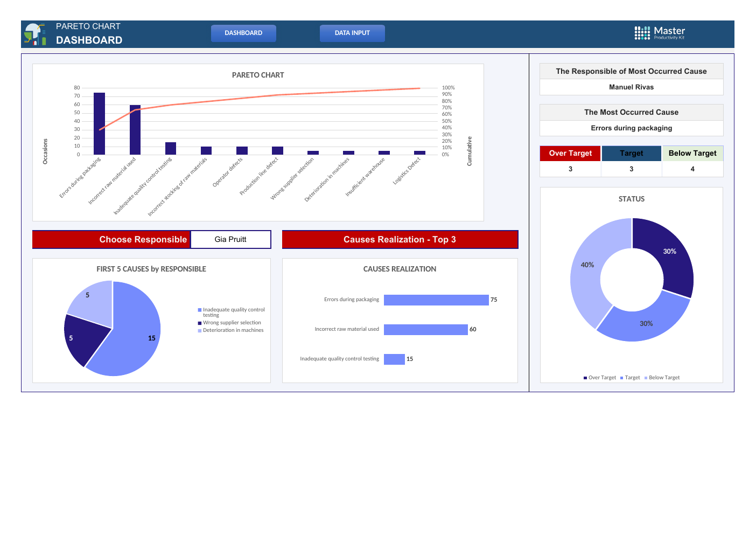Screen dimensions: 756x535
Task: Select the value 4 under Below Target
Action: tap(692, 169)
